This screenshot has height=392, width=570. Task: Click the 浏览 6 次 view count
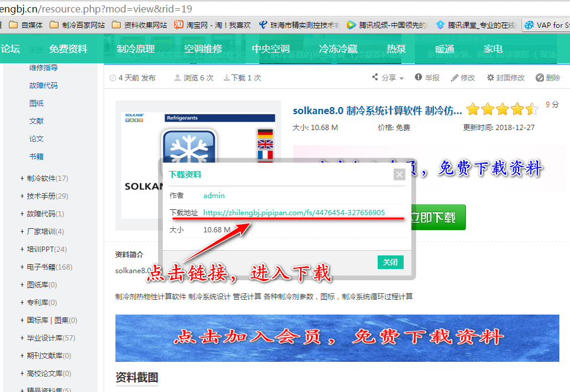pyautogui.click(x=194, y=77)
